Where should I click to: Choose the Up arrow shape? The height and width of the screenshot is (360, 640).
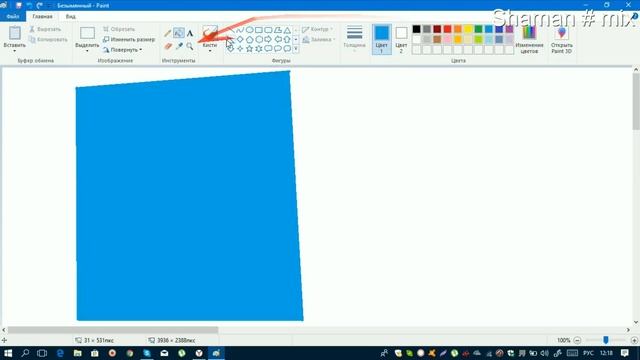pos(287,39)
